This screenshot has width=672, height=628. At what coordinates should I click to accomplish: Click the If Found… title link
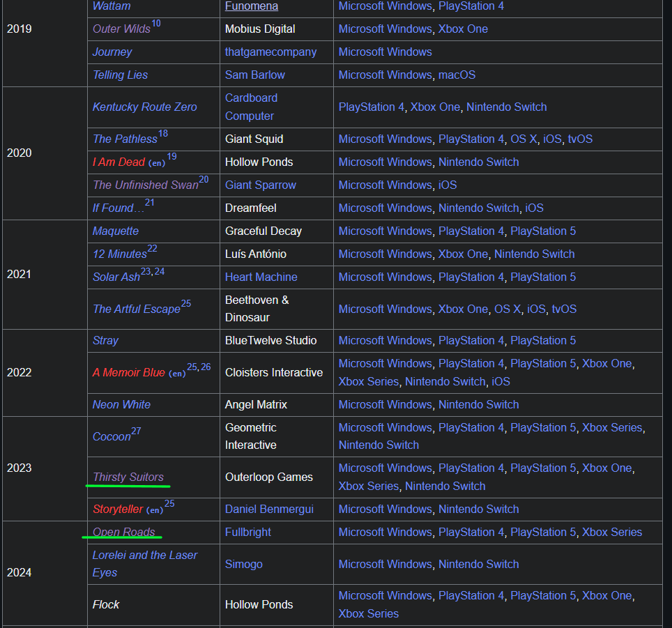(x=119, y=208)
